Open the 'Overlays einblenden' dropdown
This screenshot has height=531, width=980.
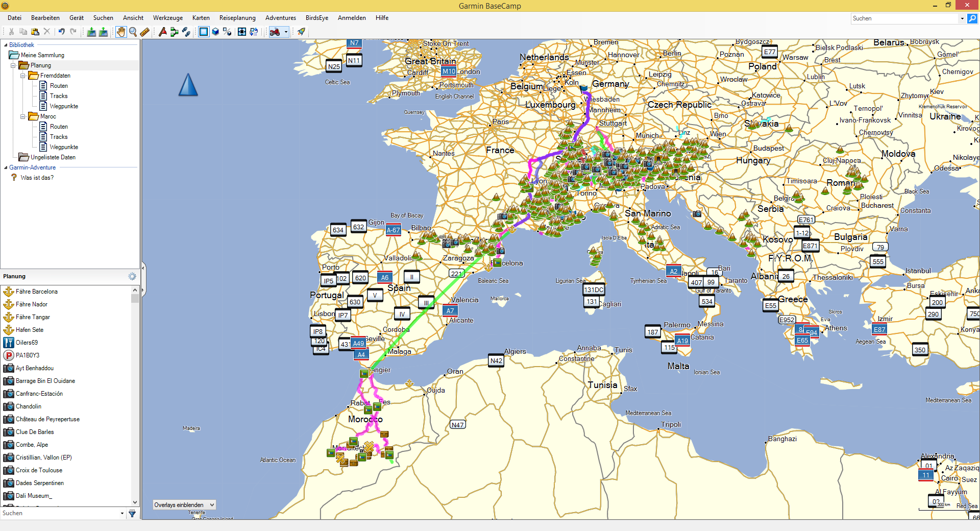pos(184,504)
